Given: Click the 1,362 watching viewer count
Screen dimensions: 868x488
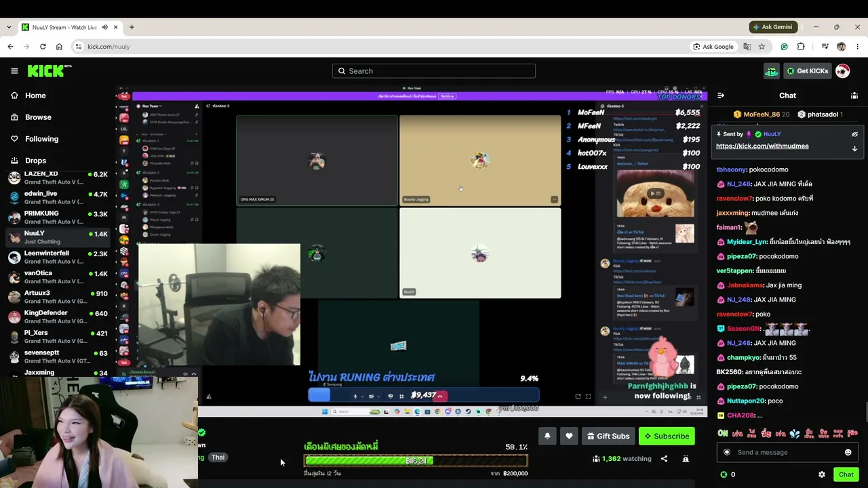Looking at the screenshot, I should 621,459.
